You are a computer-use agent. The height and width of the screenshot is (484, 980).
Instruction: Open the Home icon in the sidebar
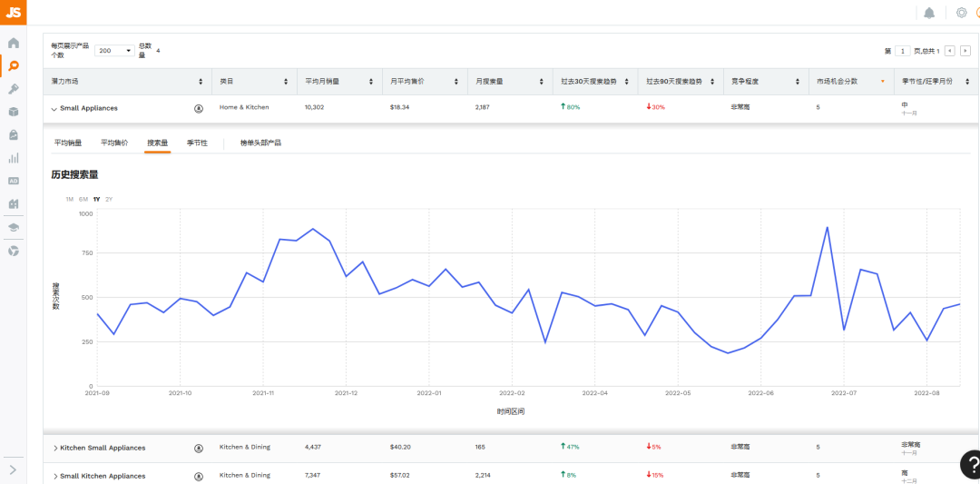[x=13, y=44]
